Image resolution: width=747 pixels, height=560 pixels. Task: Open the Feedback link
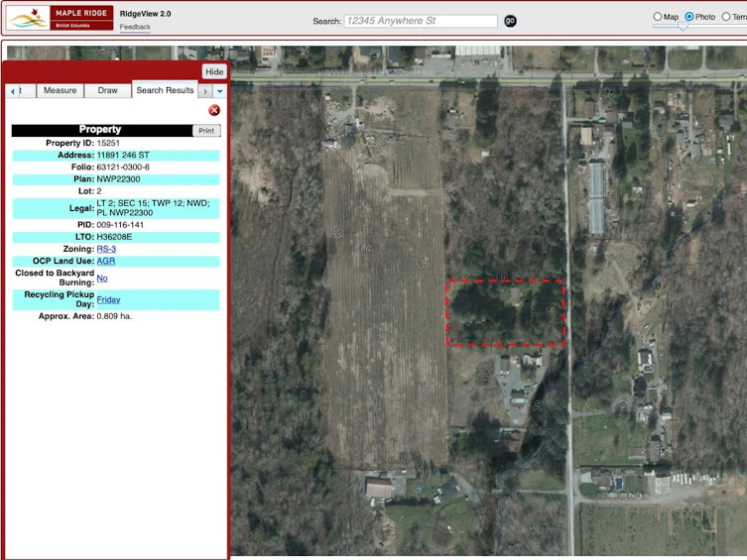[x=135, y=27]
